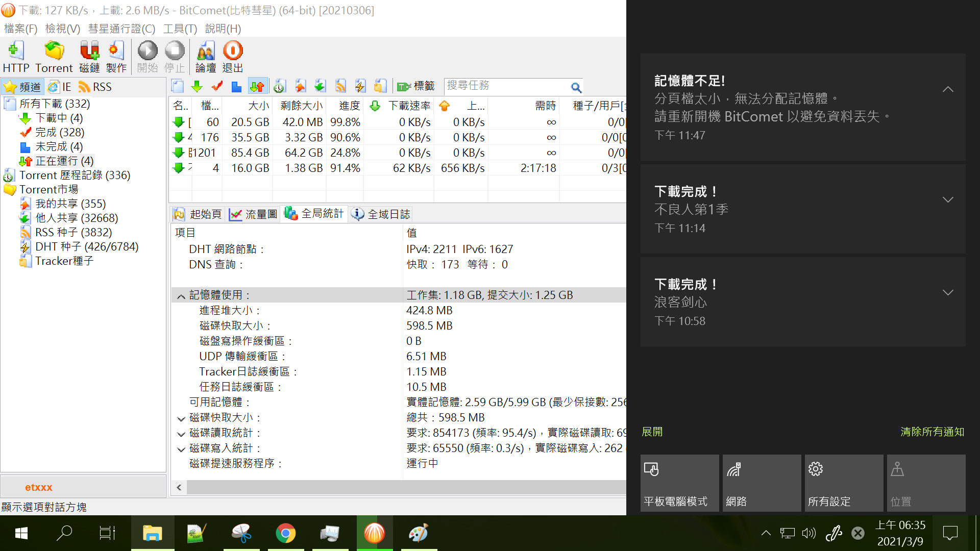Select 完成 (328) in the sidebar tree
980x551 pixels.
[60, 132]
